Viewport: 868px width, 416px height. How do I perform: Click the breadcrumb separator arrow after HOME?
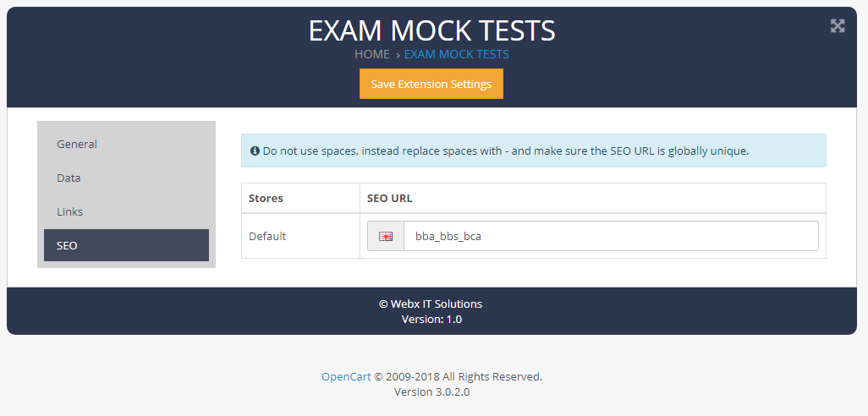pyautogui.click(x=397, y=55)
